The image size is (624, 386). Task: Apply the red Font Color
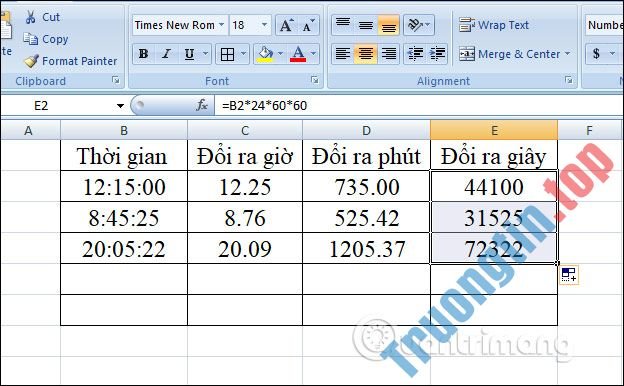click(298, 54)
